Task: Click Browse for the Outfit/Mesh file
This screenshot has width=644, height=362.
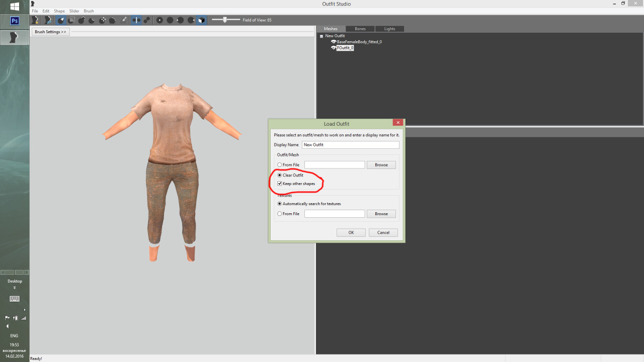Action: click(x=381, y=165)
